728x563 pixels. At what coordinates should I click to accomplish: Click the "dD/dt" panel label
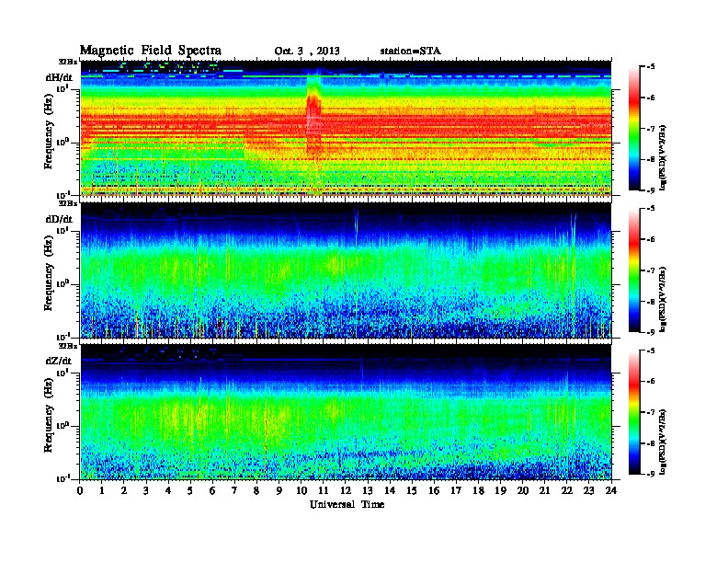59,219
